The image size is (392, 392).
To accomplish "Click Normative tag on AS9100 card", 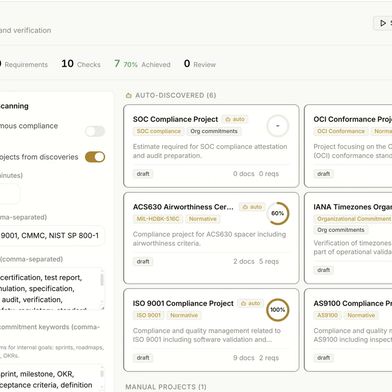I will click(361, 315).
